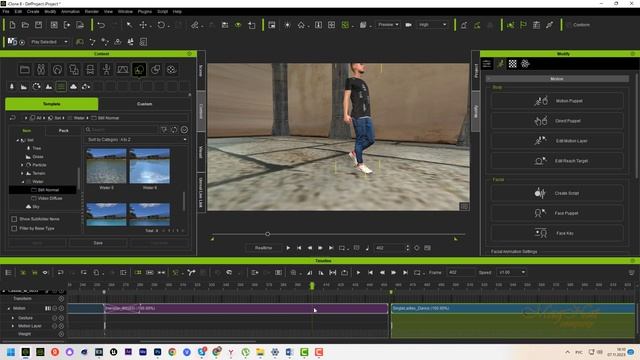Viewport: 640px width, 360px height.
Task: Click the New Project icon in the toolbar
Action: (12, 25)
